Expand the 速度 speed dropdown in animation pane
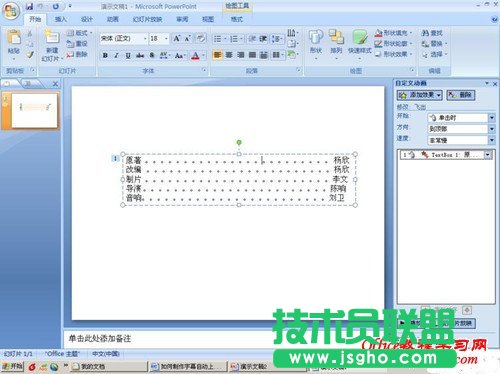This screenshot has width=500, height=374. (492, 140)
